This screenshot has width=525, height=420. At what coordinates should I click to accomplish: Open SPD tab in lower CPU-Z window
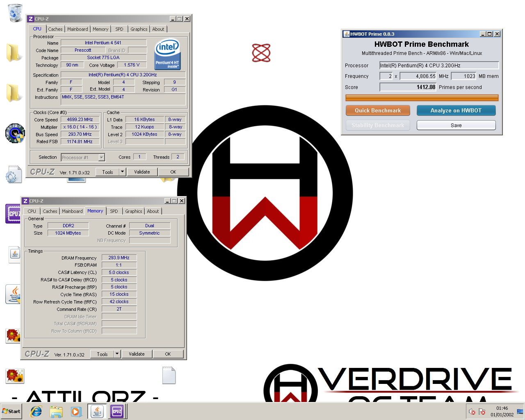pos(114,211)
